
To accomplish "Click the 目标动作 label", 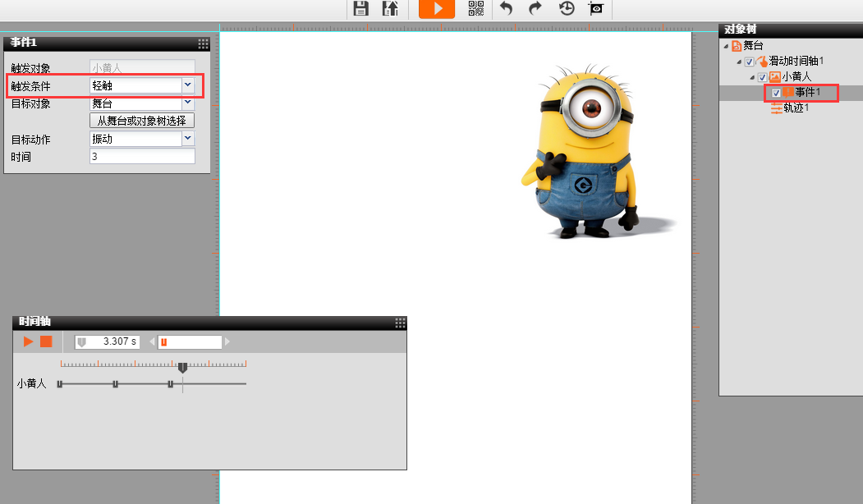I will [31, 140].
